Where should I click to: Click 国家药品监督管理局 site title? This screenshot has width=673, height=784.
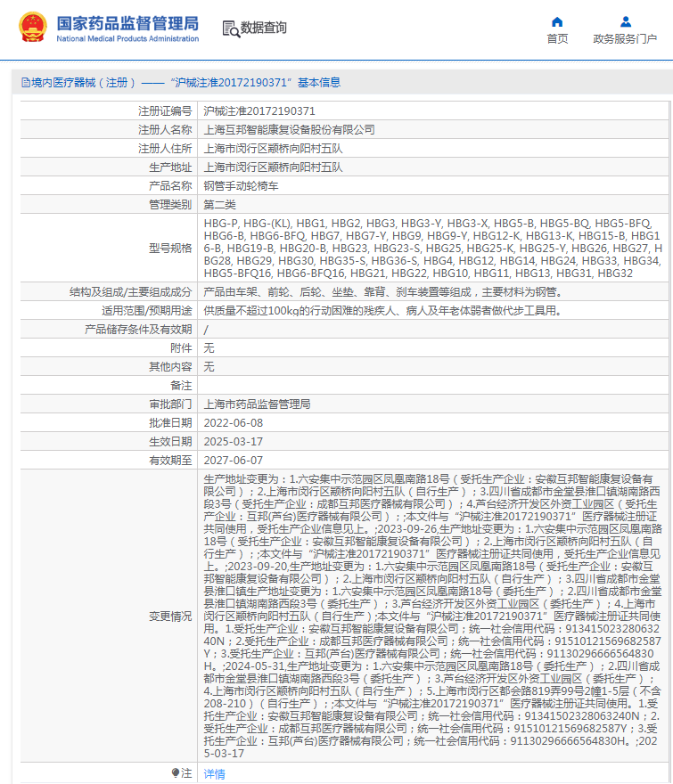127,23
